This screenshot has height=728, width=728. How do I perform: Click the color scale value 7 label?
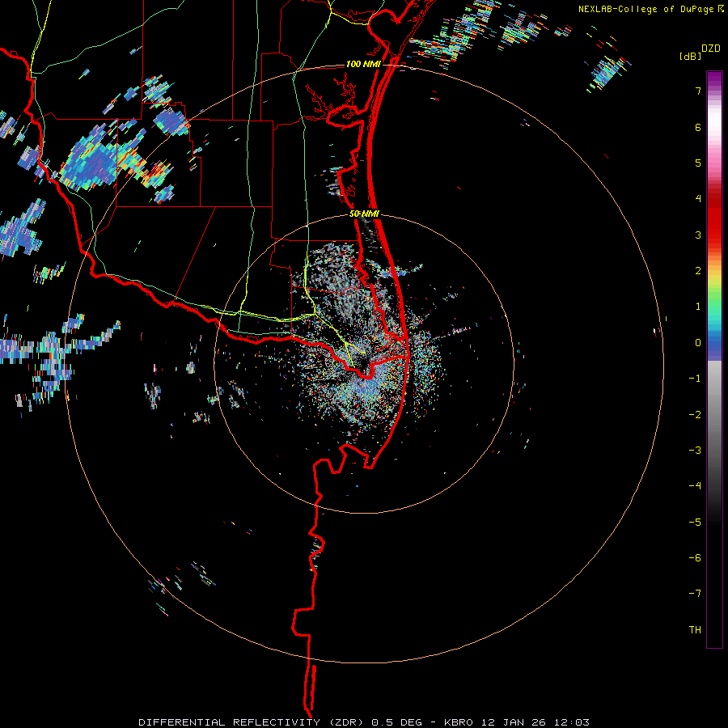698,91
